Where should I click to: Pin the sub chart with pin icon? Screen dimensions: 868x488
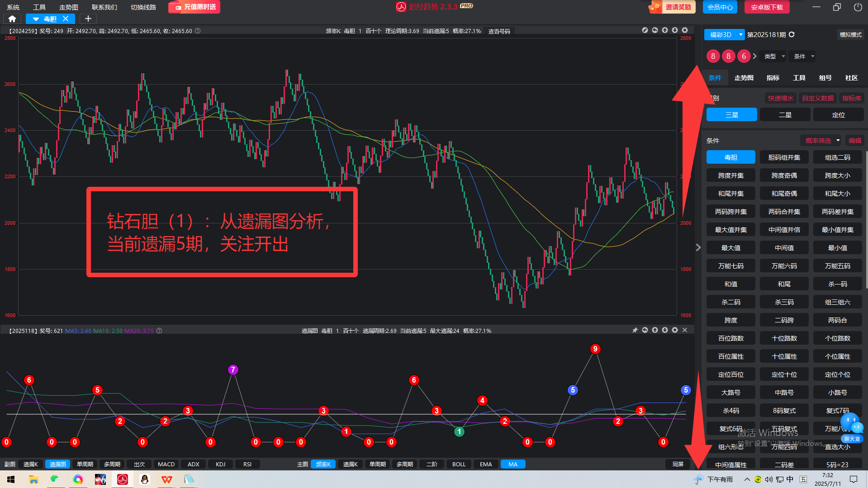click(635, 330)
